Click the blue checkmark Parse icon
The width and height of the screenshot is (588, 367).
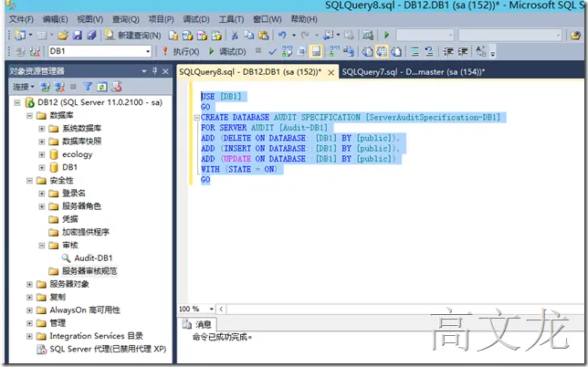273,51
